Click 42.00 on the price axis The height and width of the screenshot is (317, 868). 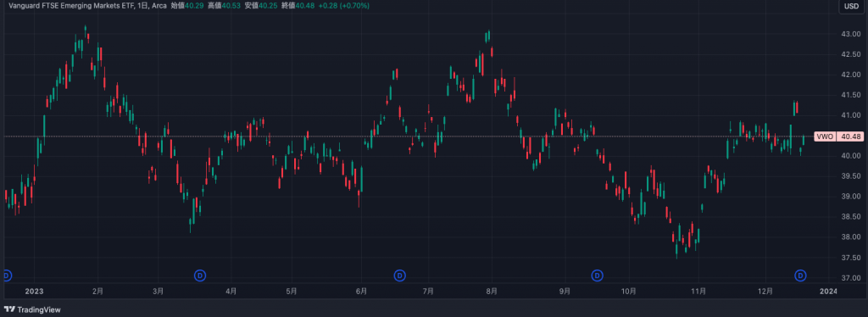(850, 75)
